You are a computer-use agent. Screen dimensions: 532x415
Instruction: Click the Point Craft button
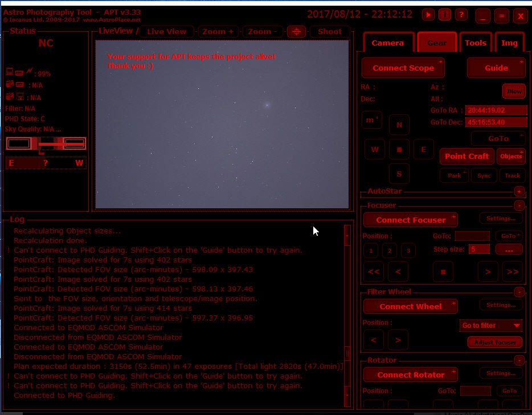click(466, 156)
